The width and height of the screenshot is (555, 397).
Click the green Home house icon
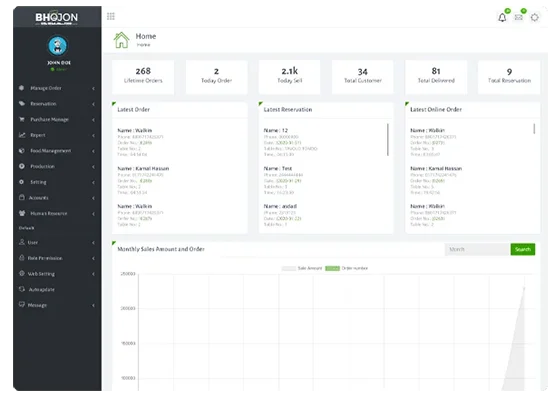coord(121,40)
